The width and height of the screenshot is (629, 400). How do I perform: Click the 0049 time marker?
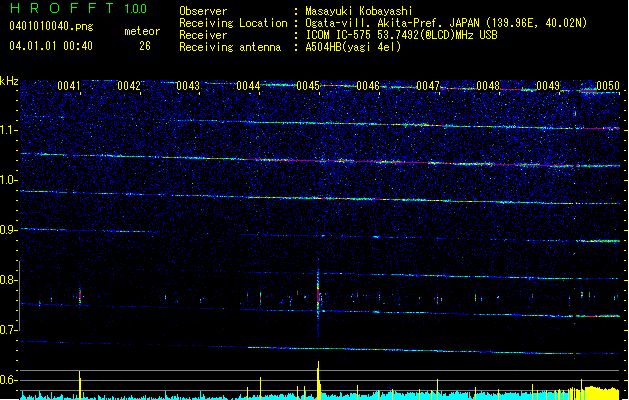coord(548,86)
